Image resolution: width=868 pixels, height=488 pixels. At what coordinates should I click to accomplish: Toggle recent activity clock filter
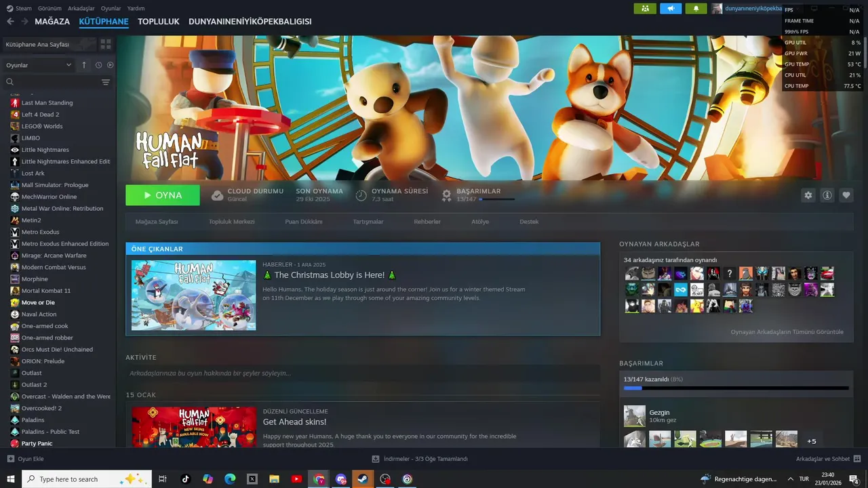[98, 65]
